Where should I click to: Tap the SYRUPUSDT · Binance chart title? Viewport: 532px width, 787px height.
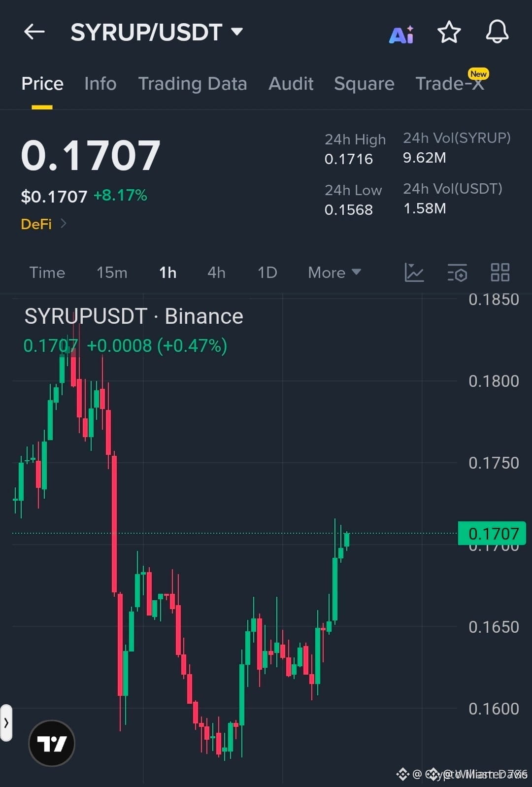(x=133, y=316)
